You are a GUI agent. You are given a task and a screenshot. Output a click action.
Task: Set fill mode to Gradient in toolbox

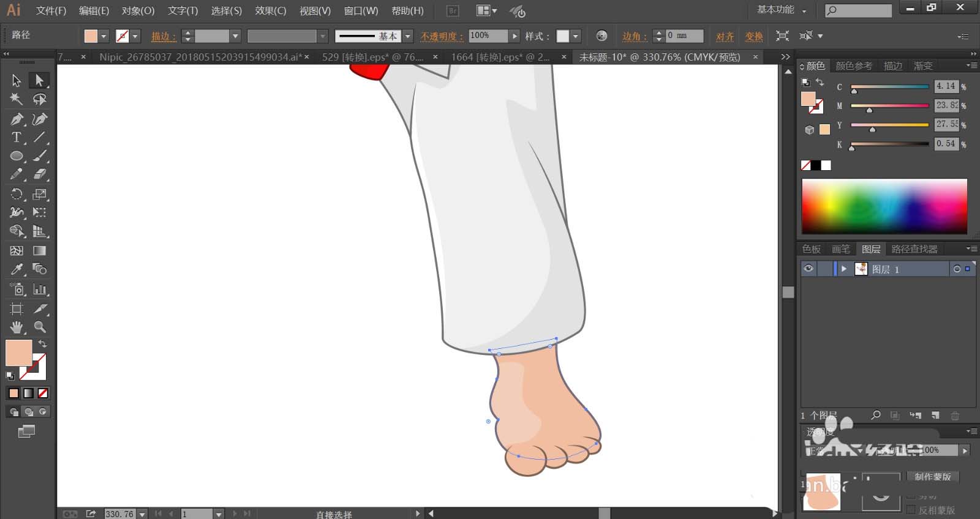tap(28, 393)
